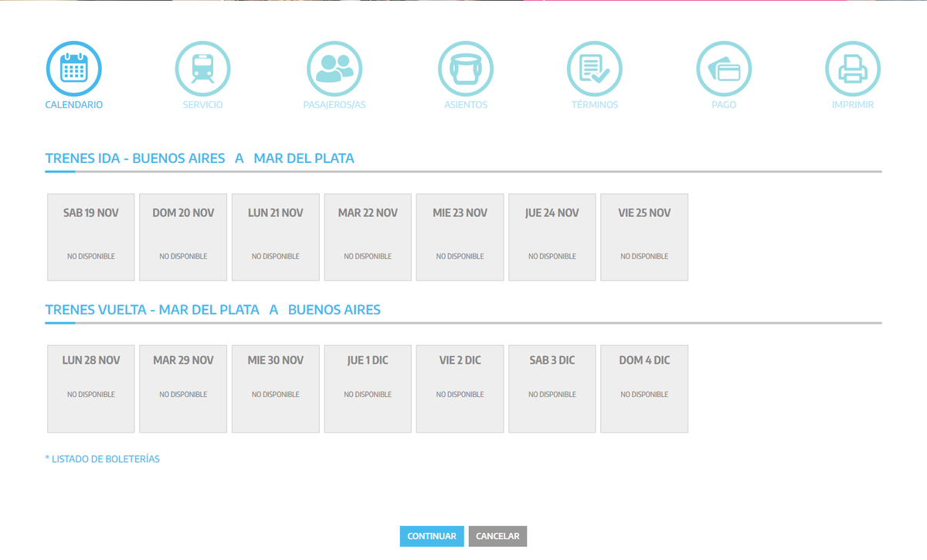Image resolution: width=927 pixels, height=560 pixels.
Task: Choose outbound date VIE 25 NOV
Action: click(644, 237)
